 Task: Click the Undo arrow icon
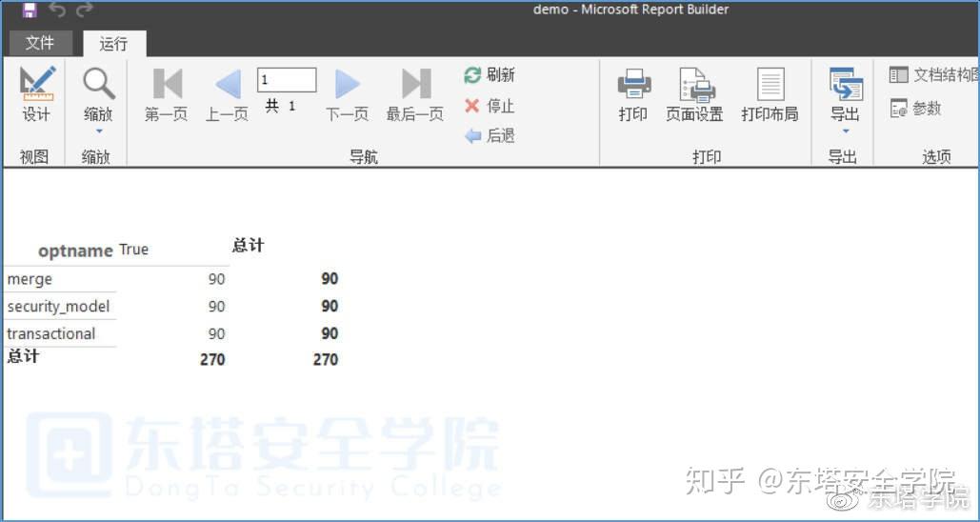tap(57, 10)
